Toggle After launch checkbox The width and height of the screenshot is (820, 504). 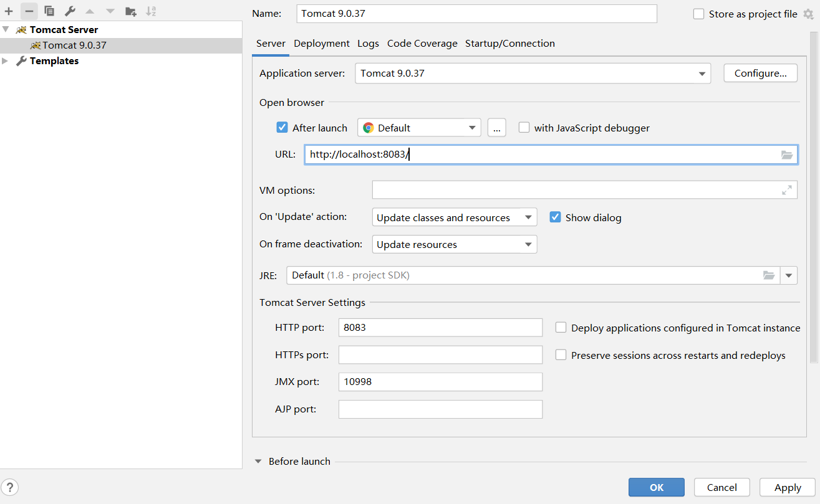click(282, 128)
